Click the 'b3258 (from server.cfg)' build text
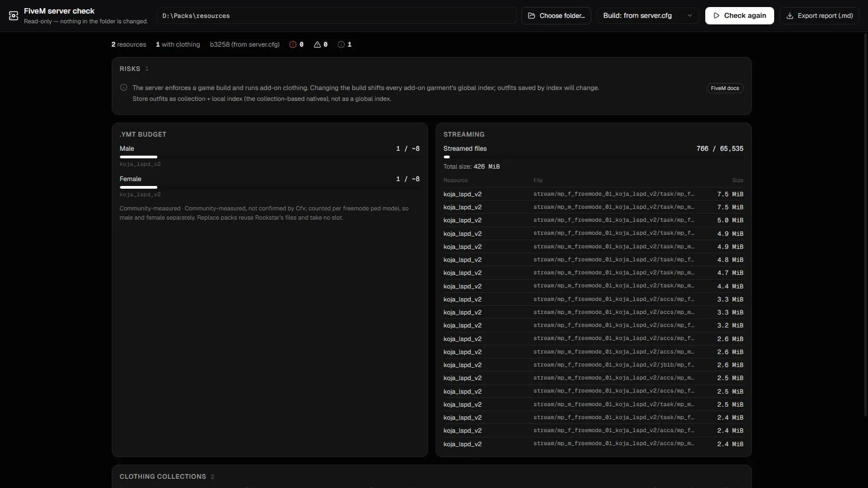 [245, 44]
